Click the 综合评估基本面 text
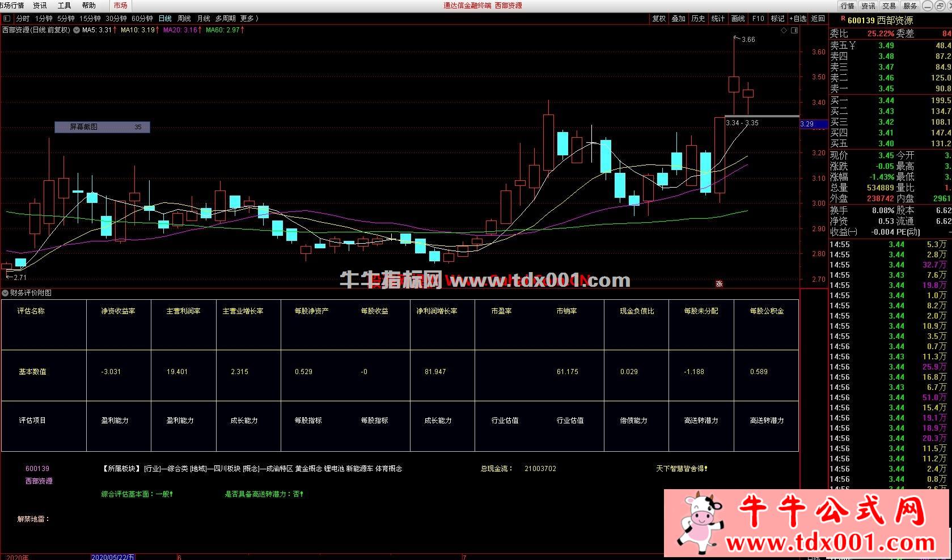The width and height of the screenshot is (952, 560). [x=137, y=494]
